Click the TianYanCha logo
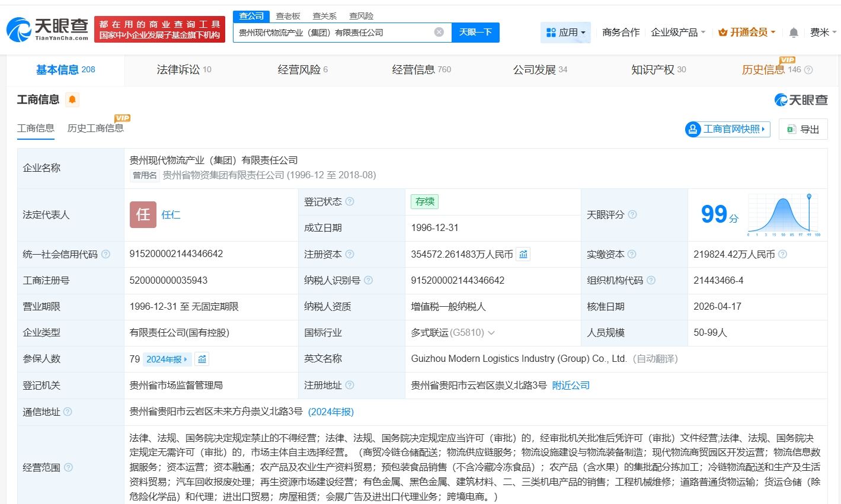The height and width of the screenshot is (504, 841). [47, 28]
